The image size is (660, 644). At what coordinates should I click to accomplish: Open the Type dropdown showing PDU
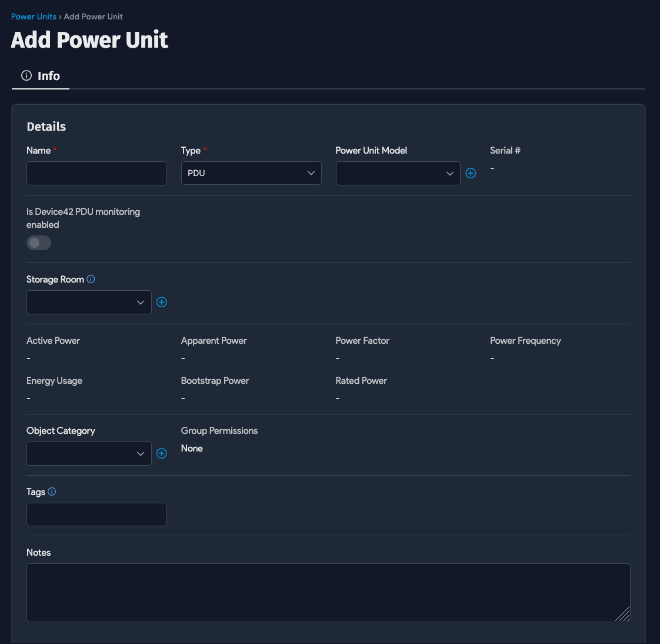click(x=251, y=173)
